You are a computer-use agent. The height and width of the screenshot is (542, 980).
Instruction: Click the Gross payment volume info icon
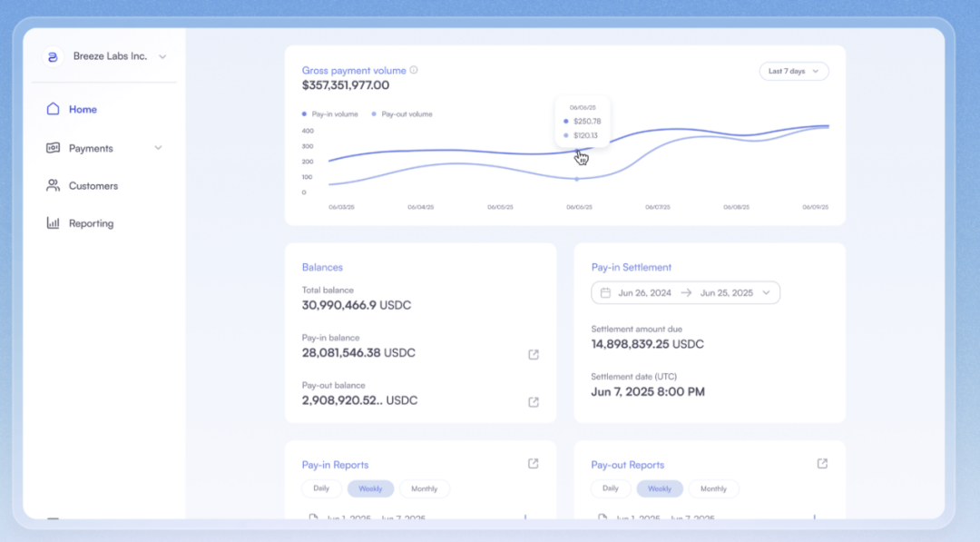[414, 70]
